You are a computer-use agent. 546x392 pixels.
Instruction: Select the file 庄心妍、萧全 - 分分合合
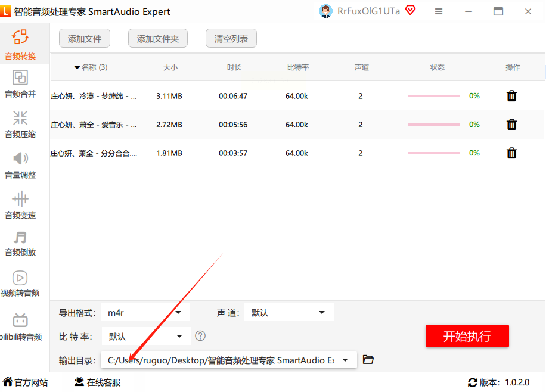pyautogui.click(x=94, y=153)
